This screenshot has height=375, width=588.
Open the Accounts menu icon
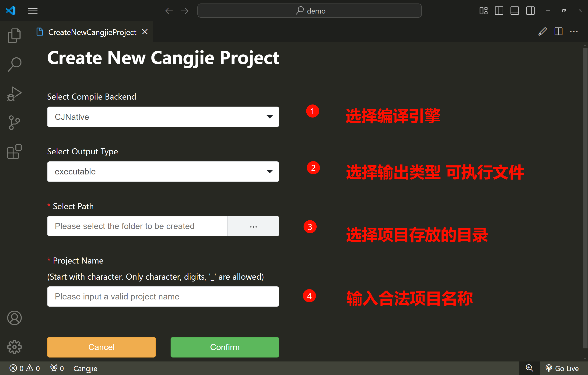pyautogui.click(x=14, y=318)
